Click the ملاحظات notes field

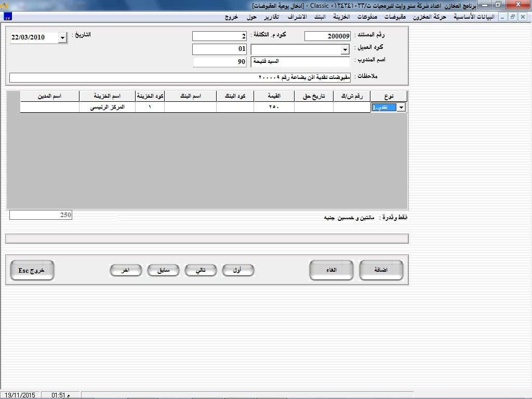click(180, 78)
